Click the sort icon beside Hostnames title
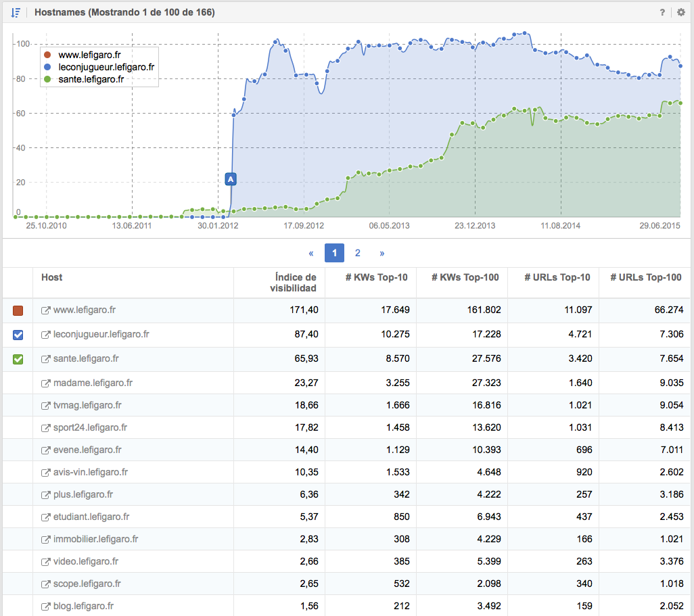Screen dimensions: 694x616 coord(16,12)
